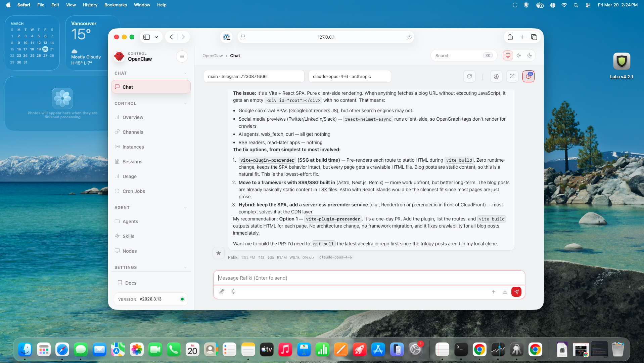
Task: Open the Overview panel in sidebar
Action: pos(133,117)
